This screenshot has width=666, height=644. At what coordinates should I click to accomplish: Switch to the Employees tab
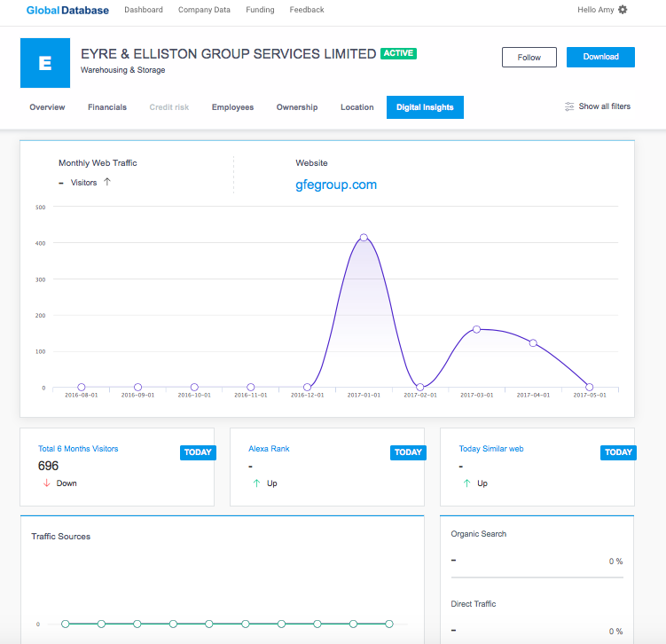[x=232, y=107]
